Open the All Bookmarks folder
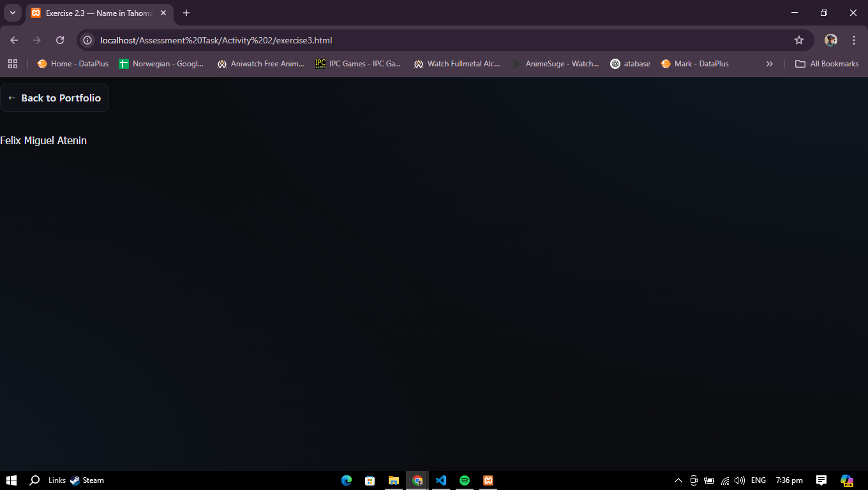The width and height of the screenshot is (868, 490). 827,64
